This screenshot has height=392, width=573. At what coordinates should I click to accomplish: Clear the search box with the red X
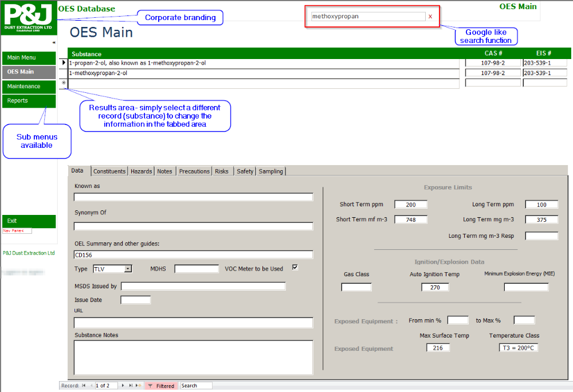430,17
